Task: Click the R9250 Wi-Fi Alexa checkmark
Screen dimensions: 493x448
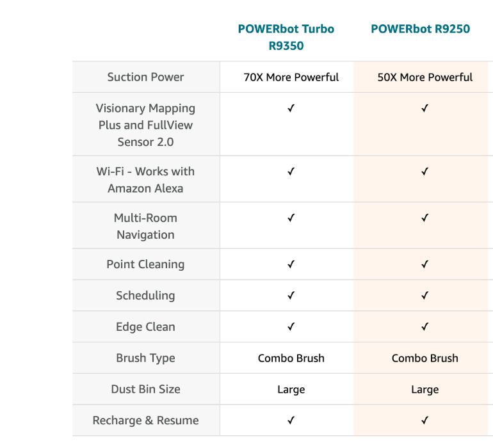Action: 424,172
